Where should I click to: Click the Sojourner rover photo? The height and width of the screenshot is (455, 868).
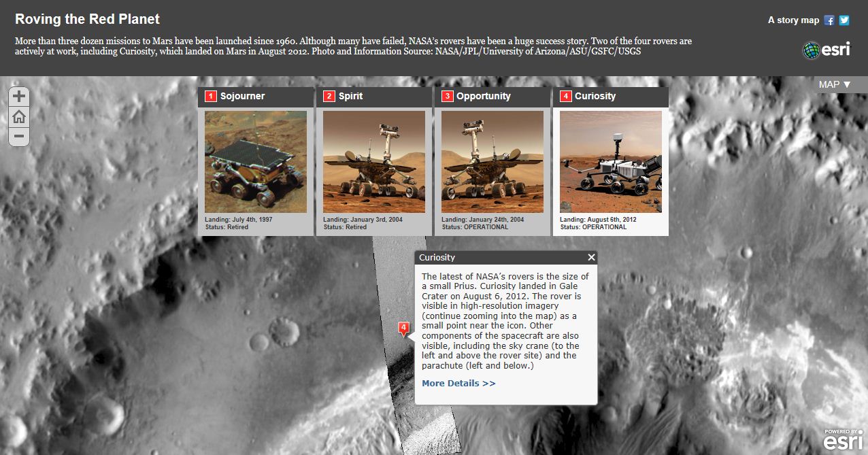tap(256, 162)
